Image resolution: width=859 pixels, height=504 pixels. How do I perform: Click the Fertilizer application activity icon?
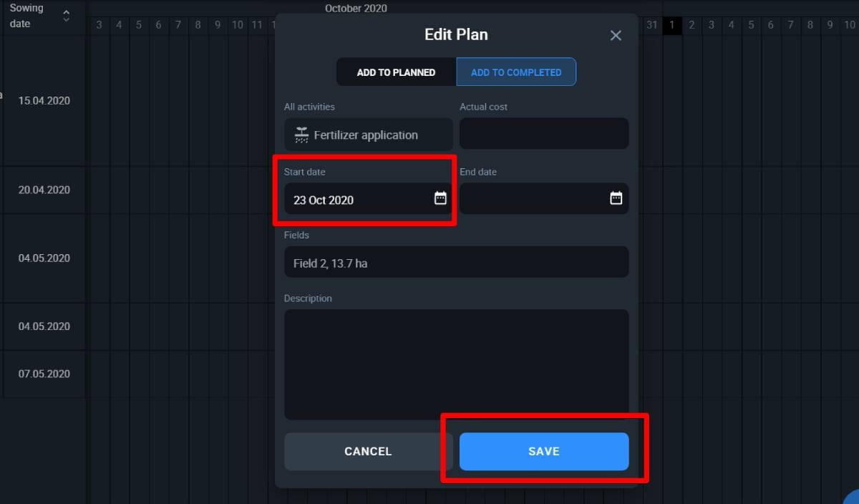(301, 135)
